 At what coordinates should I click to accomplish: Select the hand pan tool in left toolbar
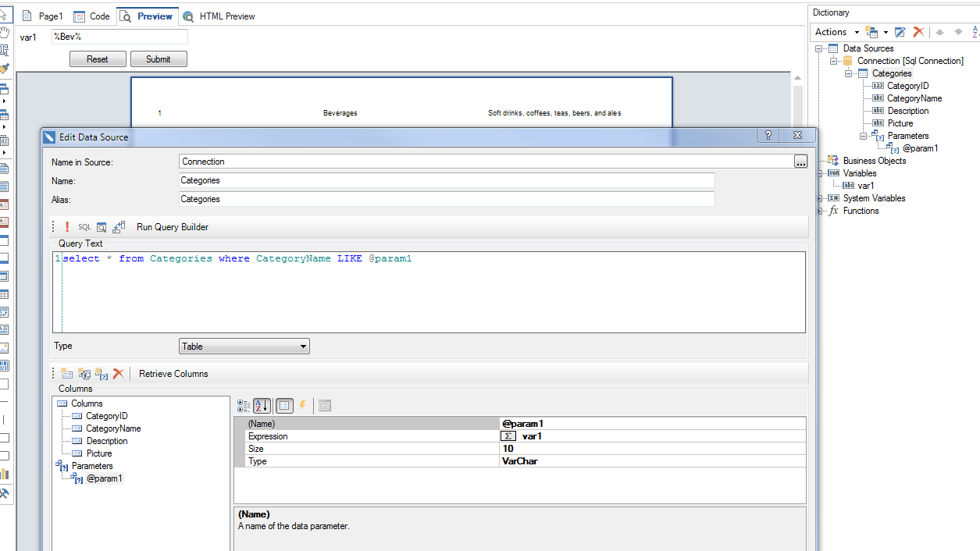click(x=5, y=32)
